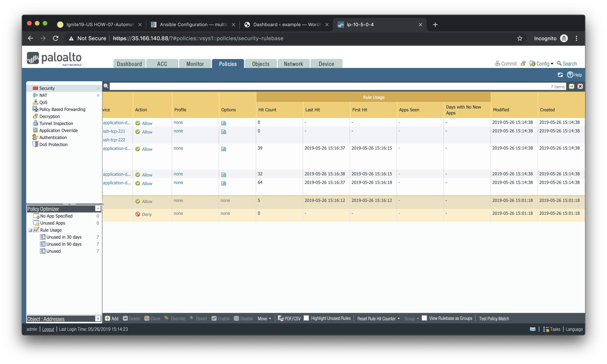Open the Help icon
607x364 pixels.
tap(570, 75)
